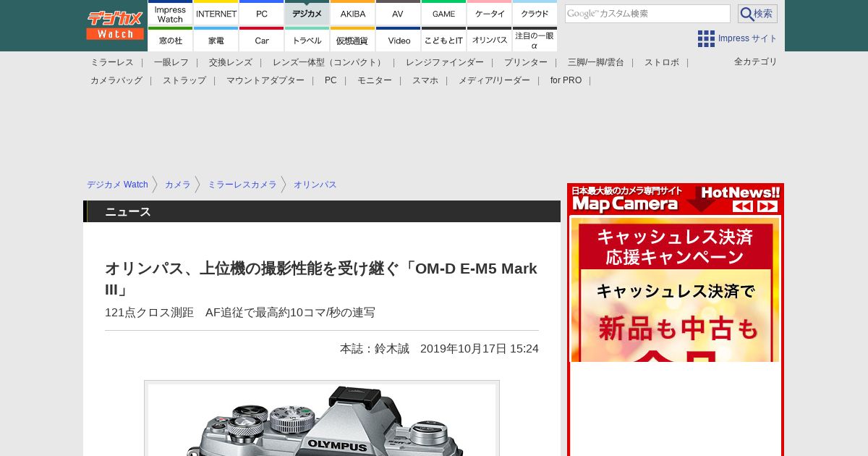Open the モニター category link
868x456 pixels.
pos(375,80)
